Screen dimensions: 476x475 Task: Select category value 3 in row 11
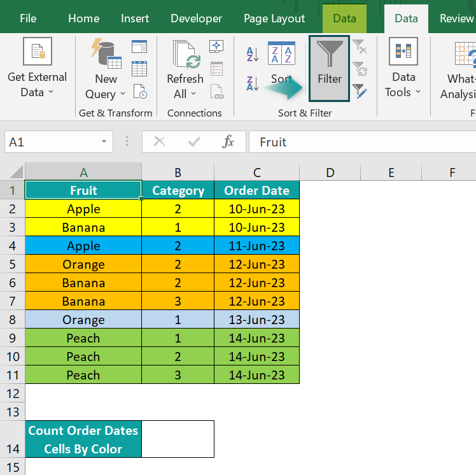178,375
